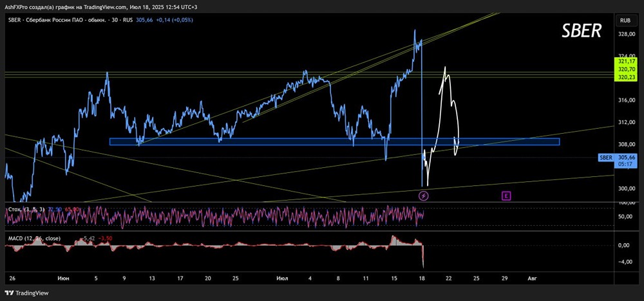Click the large white SBER title
This screenshot has width=644, height=301.
click(581, 31)
